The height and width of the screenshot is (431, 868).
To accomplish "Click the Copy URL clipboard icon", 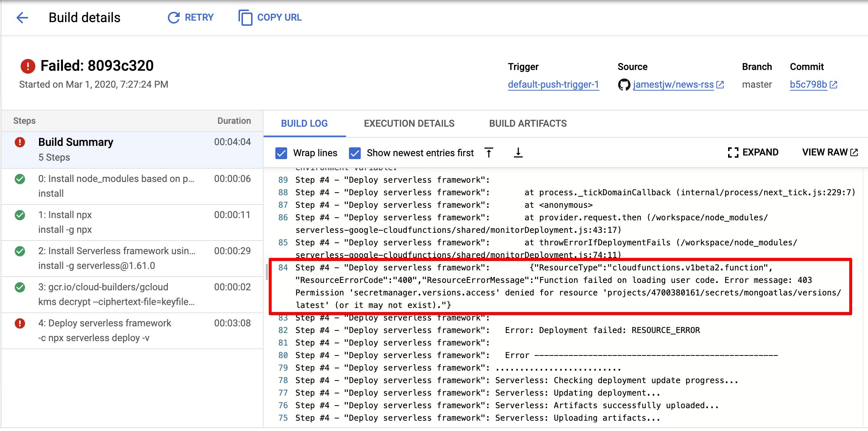I will (245, 17).
